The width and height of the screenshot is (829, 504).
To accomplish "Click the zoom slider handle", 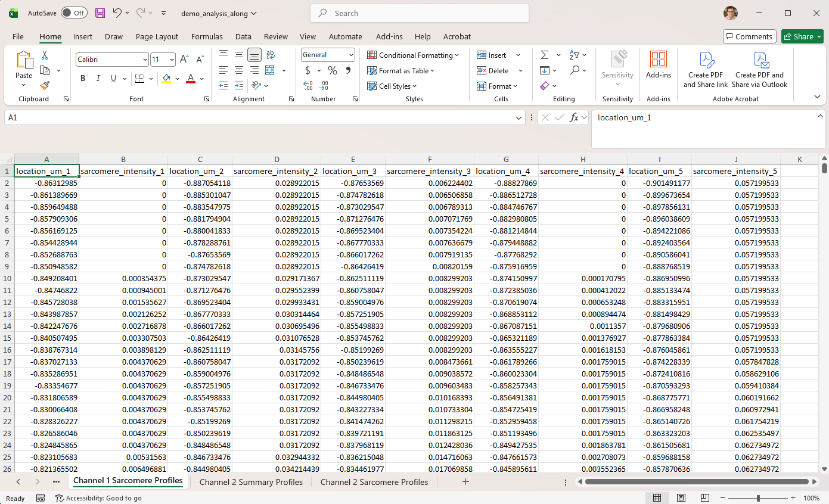I will [758, 498].
